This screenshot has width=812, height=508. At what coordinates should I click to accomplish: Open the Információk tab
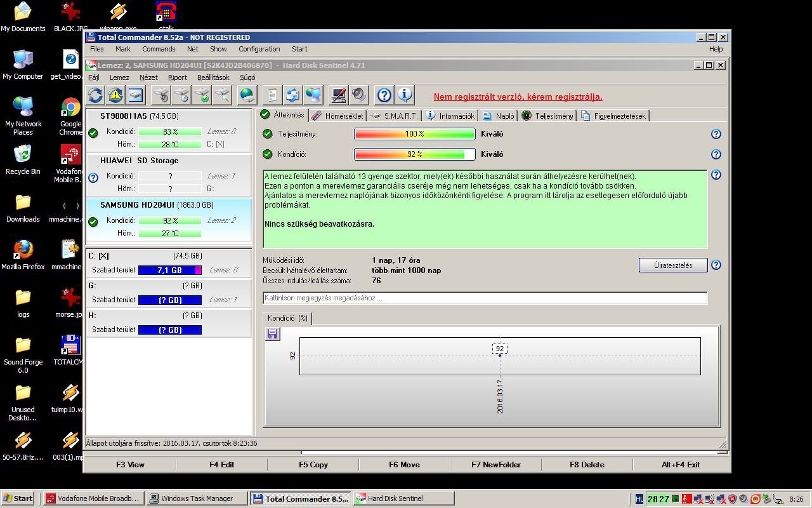click(450, 116)
